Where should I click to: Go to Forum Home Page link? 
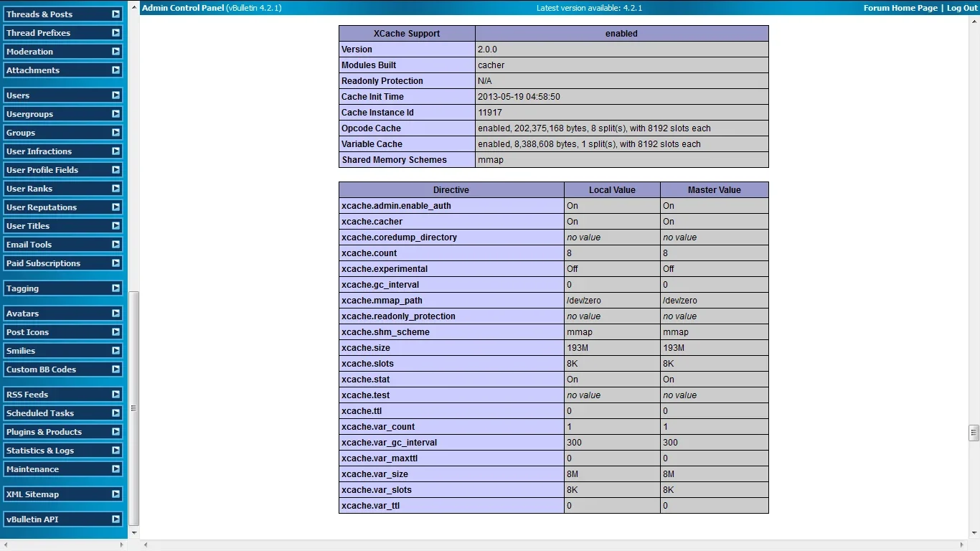(900, 8)
